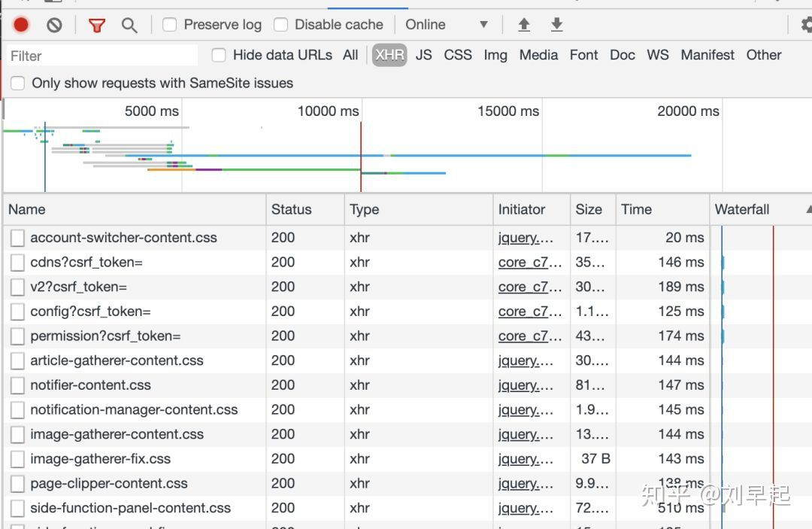The image size is (812, 529).
Task: Open the jquery initiator link for notifier-content.css
Action: pos(526,385)
